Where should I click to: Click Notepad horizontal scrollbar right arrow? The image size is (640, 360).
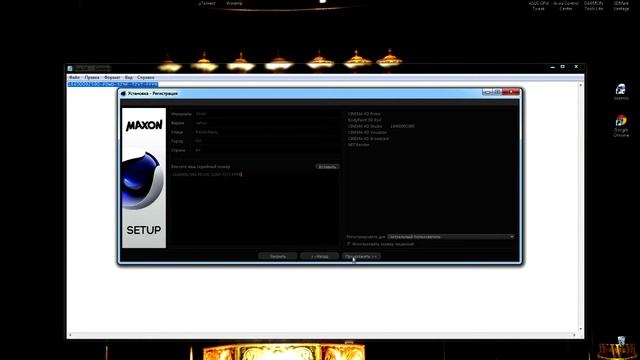pyautogui.click(x=575, y=335)
